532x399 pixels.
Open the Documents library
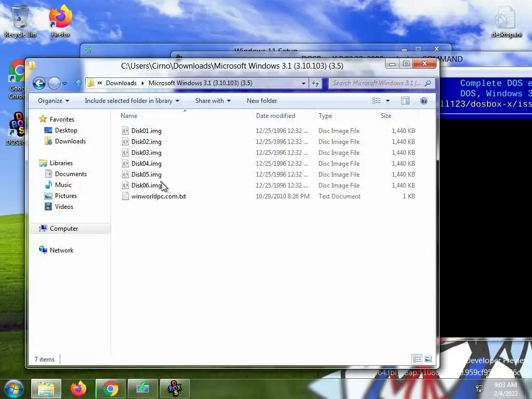(71, 174)
